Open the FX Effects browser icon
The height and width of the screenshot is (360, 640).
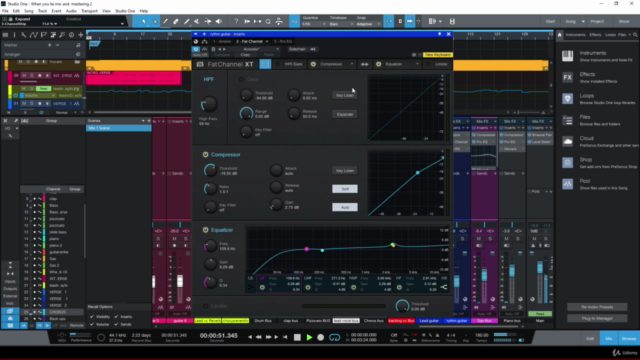[x=567, y=77]
